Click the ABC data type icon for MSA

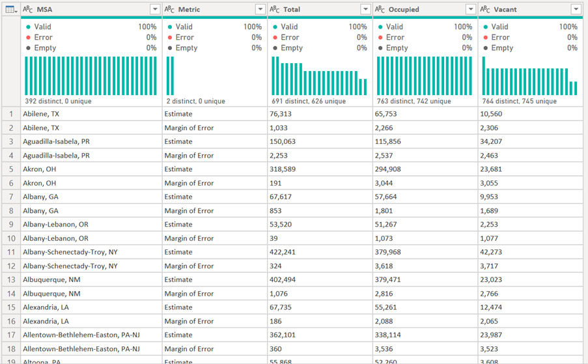[x=28, y=9]
